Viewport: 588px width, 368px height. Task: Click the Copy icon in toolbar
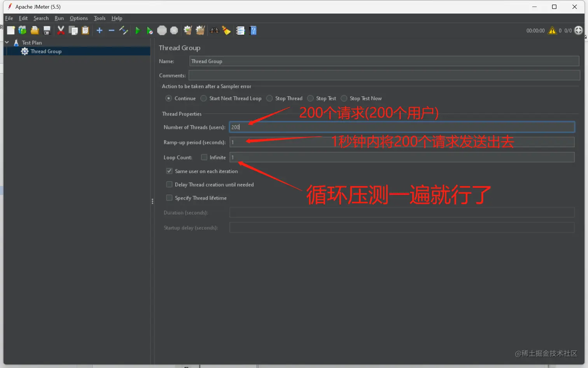coord(73,30)
